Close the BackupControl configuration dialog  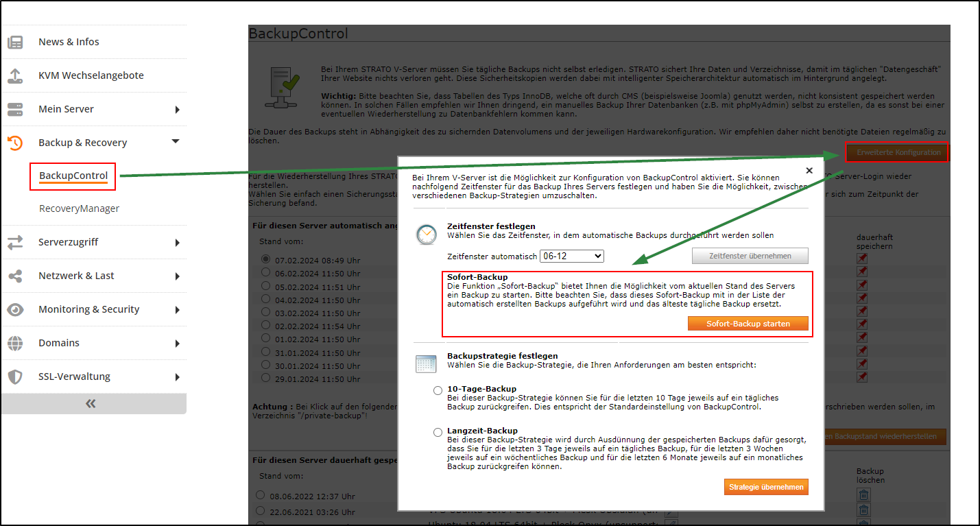point(809,171)
